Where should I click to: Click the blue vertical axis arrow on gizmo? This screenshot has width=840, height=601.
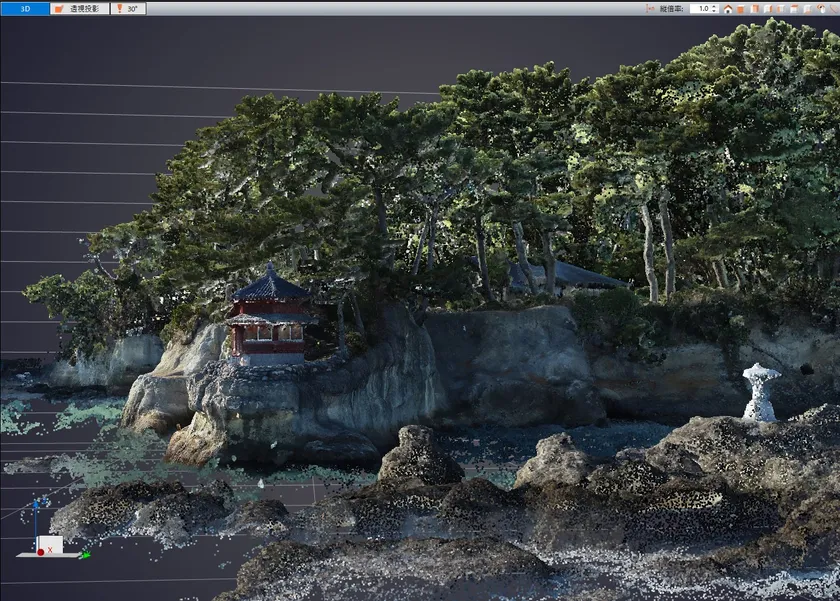(x=35, y=506)
